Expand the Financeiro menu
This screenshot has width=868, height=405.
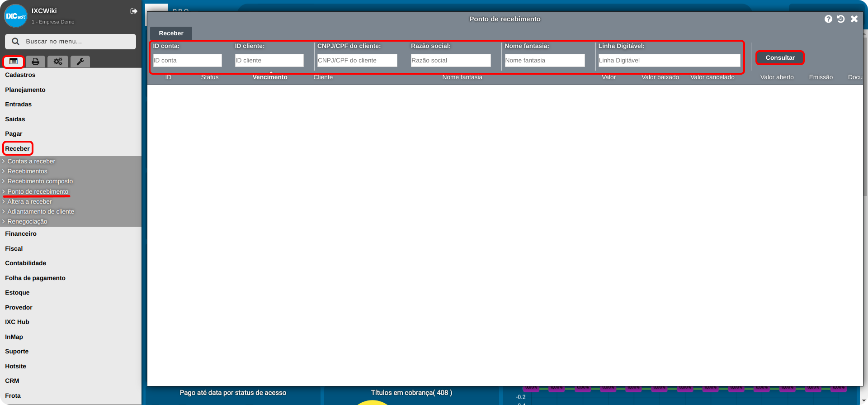(21, 234)
